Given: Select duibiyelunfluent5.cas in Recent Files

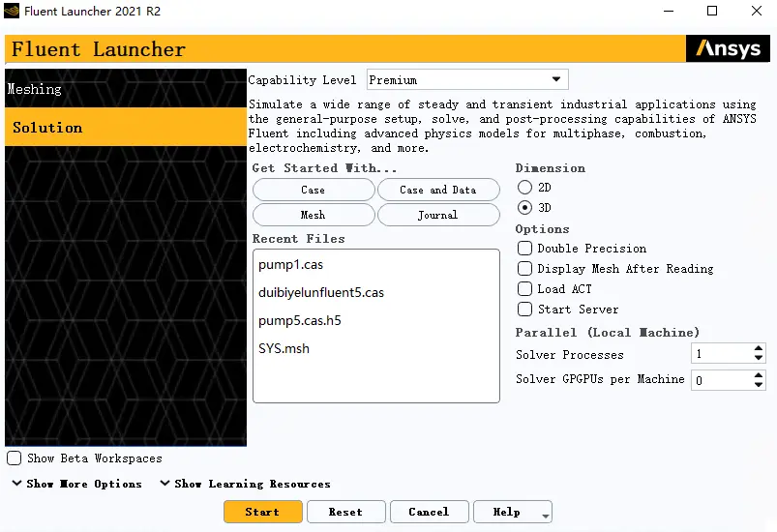Looking at the screenshot, I should [321, 292].
